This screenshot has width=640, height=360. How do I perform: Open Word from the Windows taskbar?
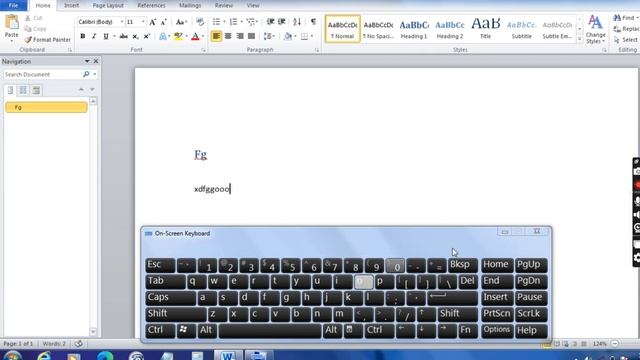(227, 355)
